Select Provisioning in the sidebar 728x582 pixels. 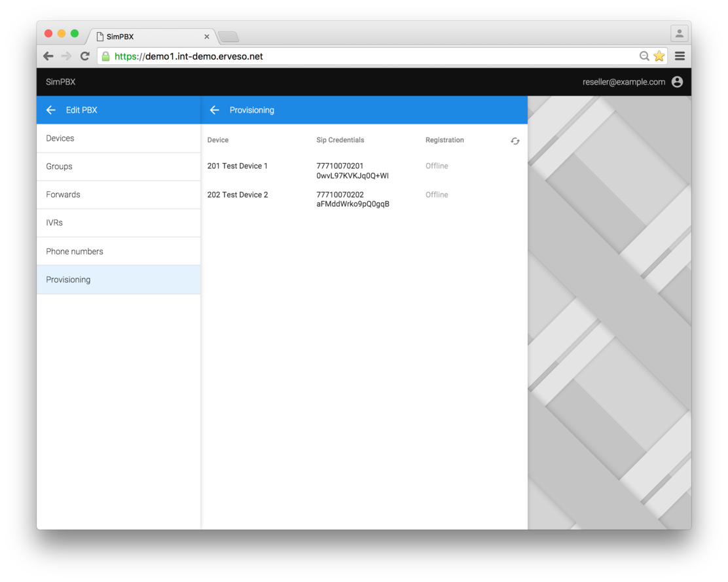tap(118, 280)
